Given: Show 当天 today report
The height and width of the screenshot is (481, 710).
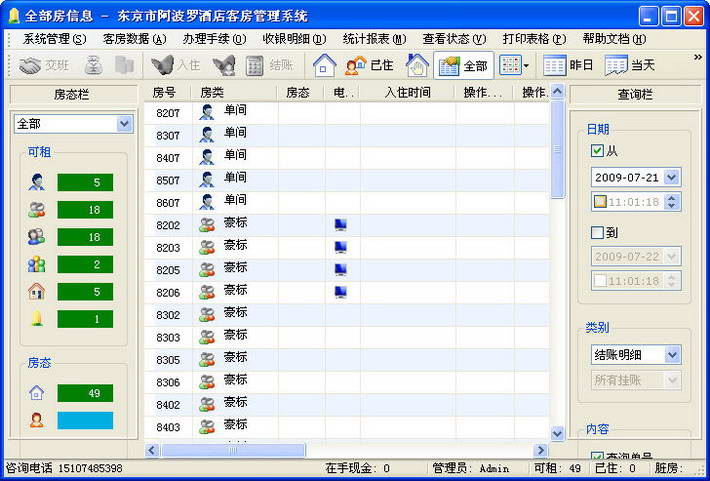Looking at the screenshot, I should pos(630,66).
